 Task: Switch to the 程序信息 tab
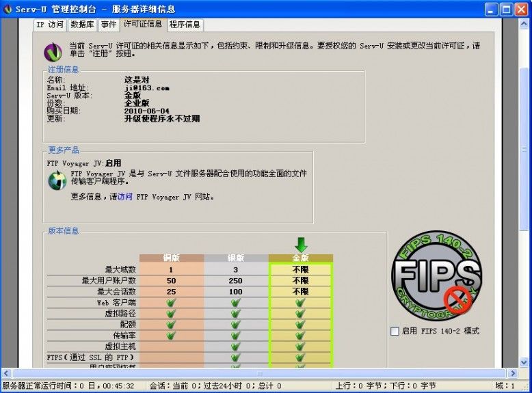(x=185, y=25)
